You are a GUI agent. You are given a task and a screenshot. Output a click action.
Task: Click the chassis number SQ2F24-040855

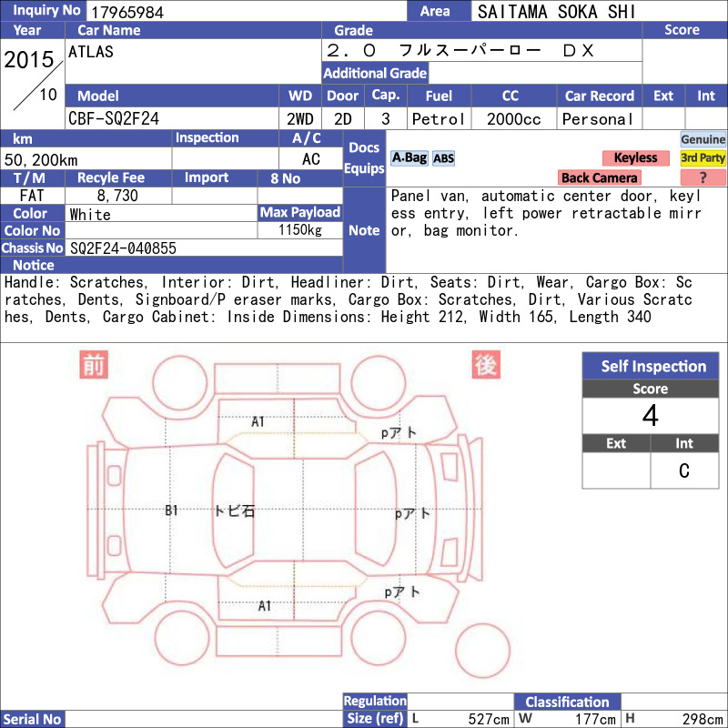click(123, 248)
